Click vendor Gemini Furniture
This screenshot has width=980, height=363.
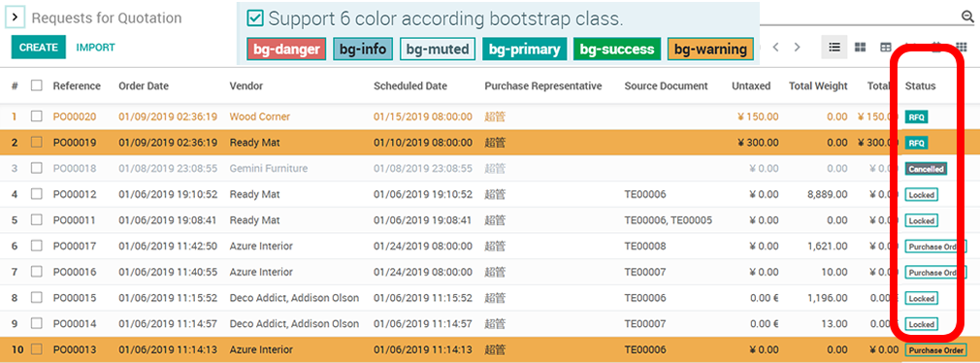click(x=268, y=169)
